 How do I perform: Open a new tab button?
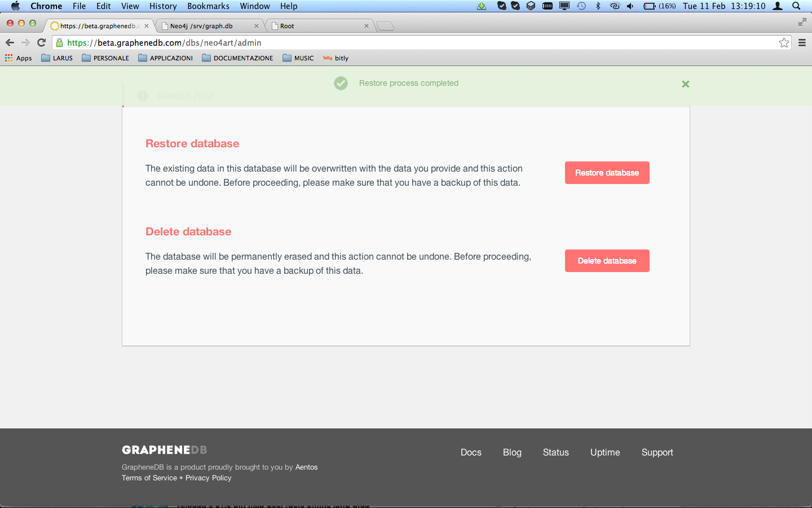click(x=385, y=26)
